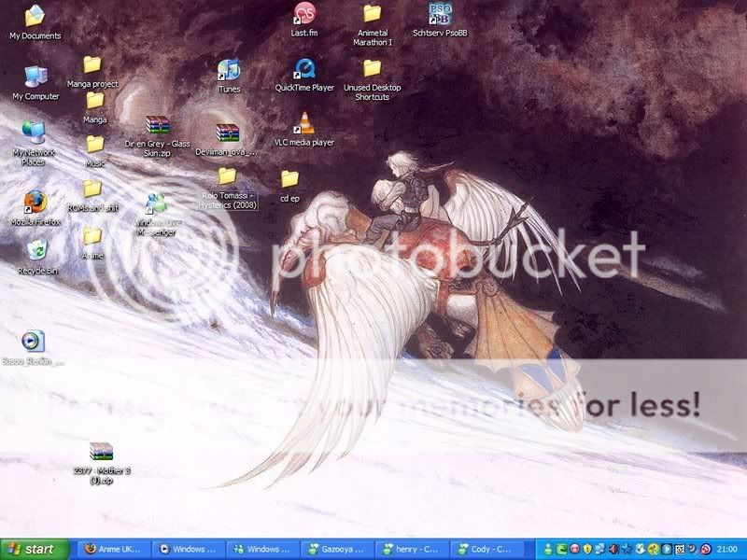Open Mozilla Firefox from the desktop

pos(36,202)
